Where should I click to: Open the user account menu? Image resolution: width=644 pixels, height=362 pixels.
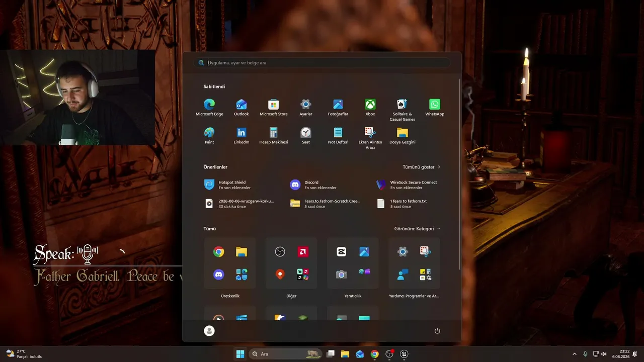point(209,330)
